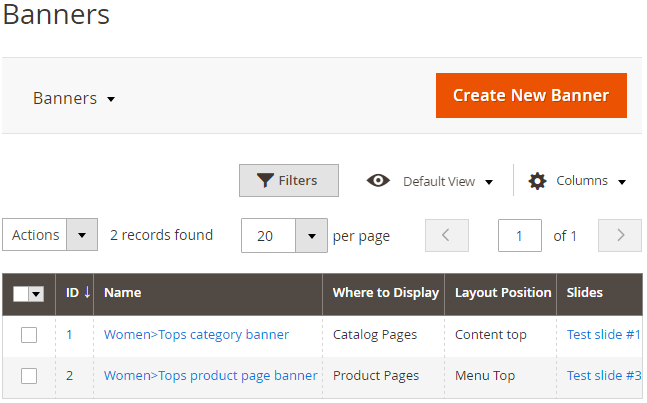Tick checkbox for banner ID 2
Viewport: 647px width, 403px height.
click(29, 376)
